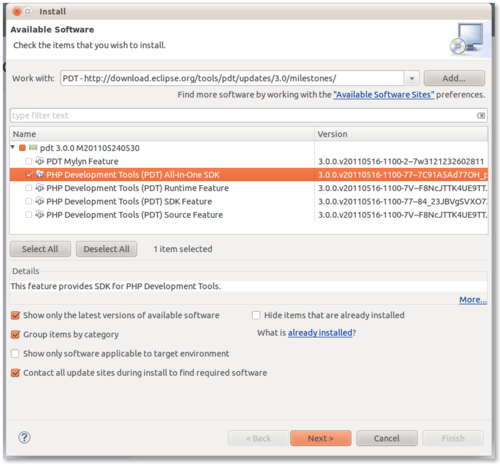Check the PDT Mylyn Feature checkbox

click(29, 161)
